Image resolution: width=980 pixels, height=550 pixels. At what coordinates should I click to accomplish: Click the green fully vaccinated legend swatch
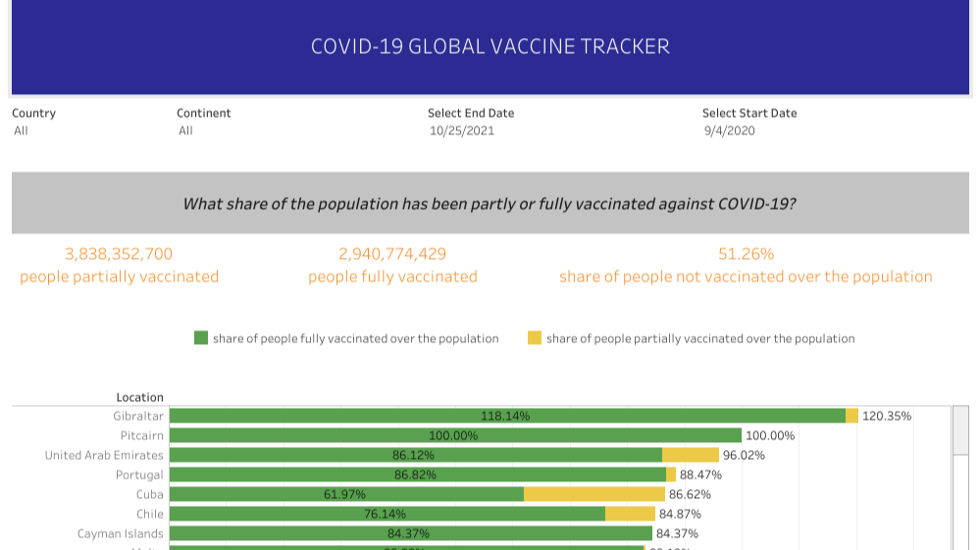point(201,338)
